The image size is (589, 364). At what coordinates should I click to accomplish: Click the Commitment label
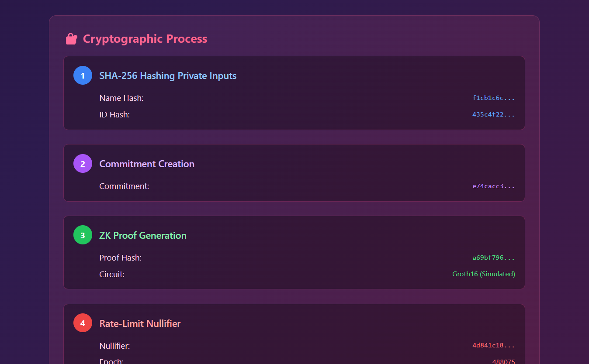[x=124, y=186]
